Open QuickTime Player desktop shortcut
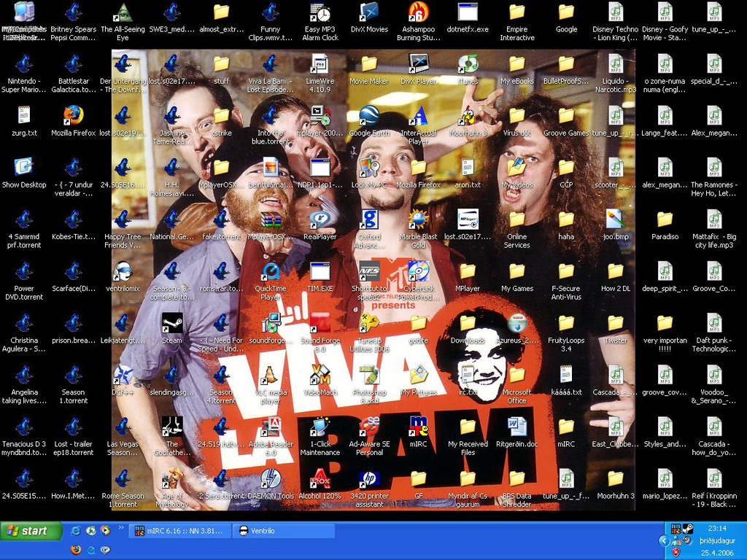The height and width of the screenshot is (560, 747). coord(271,281)
